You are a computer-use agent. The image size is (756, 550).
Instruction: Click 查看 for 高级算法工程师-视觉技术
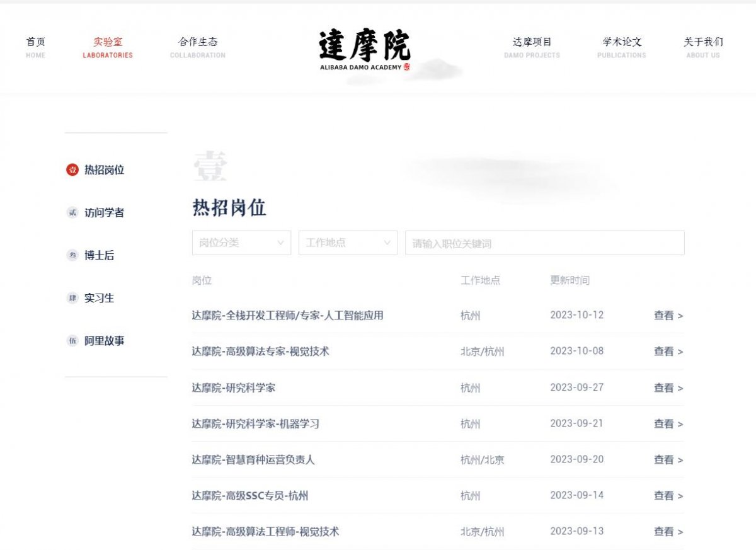tap(668, 532)
